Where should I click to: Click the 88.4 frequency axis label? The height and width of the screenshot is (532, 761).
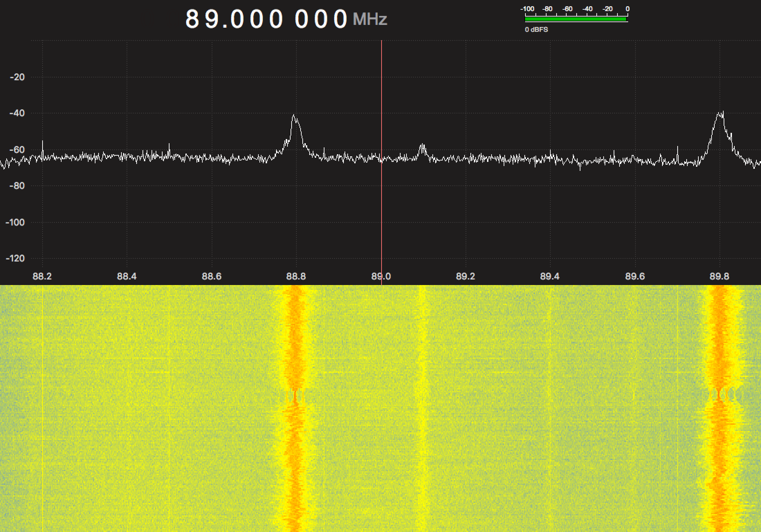127,276
